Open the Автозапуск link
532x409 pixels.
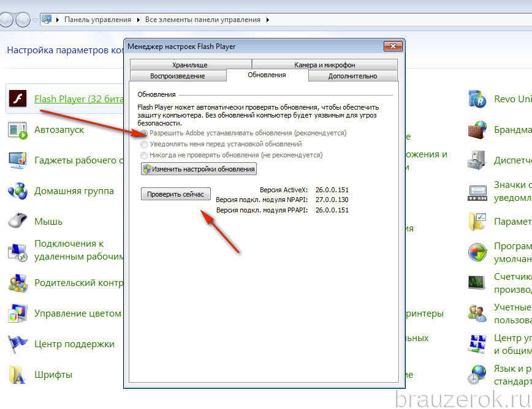pos(59,130)
